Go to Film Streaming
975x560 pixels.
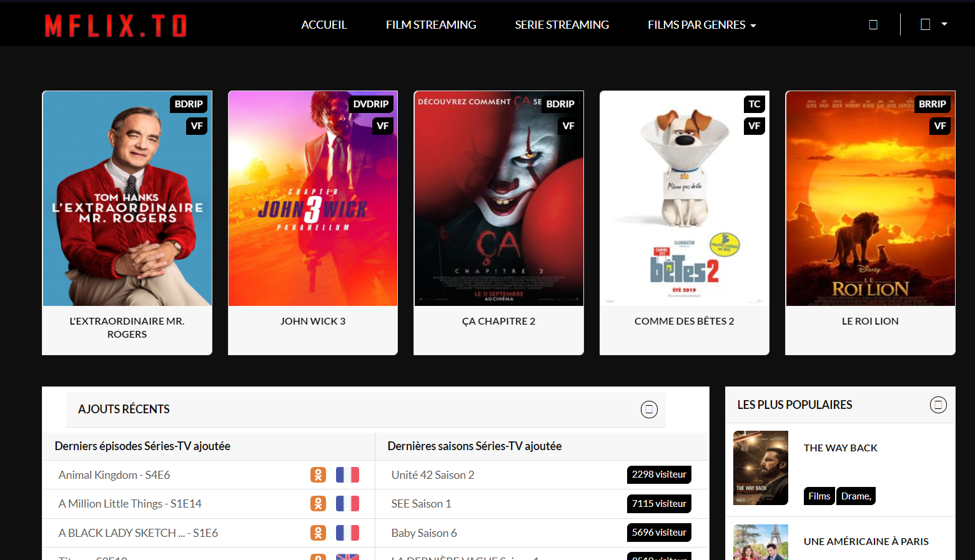[431, 25]
